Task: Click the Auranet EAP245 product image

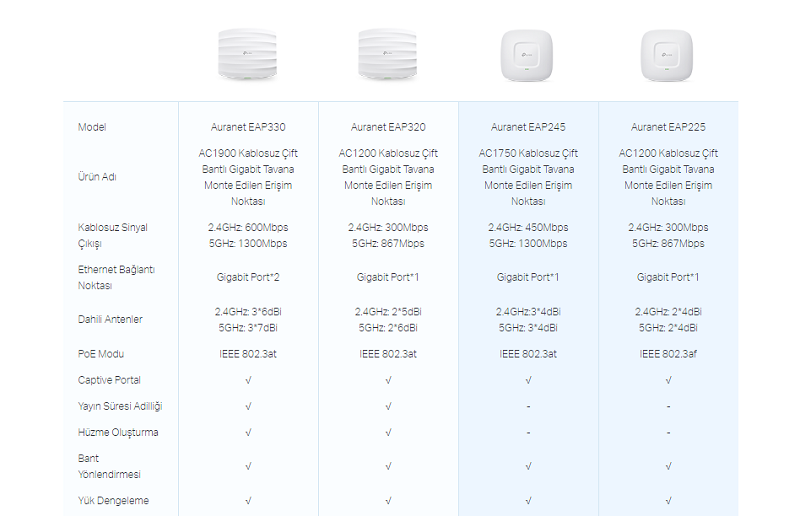Action: tap(527, 56)
